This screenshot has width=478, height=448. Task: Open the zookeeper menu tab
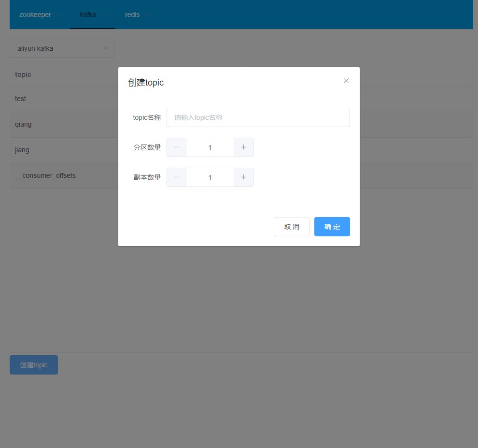(x=40, y=14)
